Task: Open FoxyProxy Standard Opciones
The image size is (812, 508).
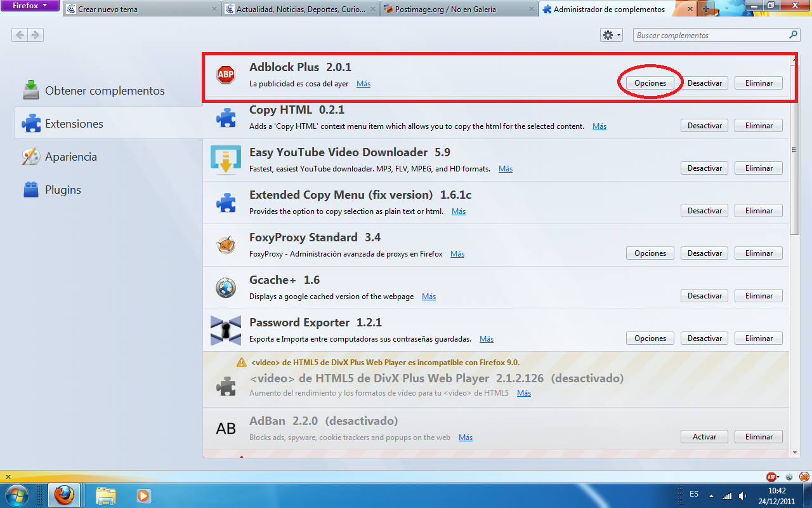Action: (650, 253)
